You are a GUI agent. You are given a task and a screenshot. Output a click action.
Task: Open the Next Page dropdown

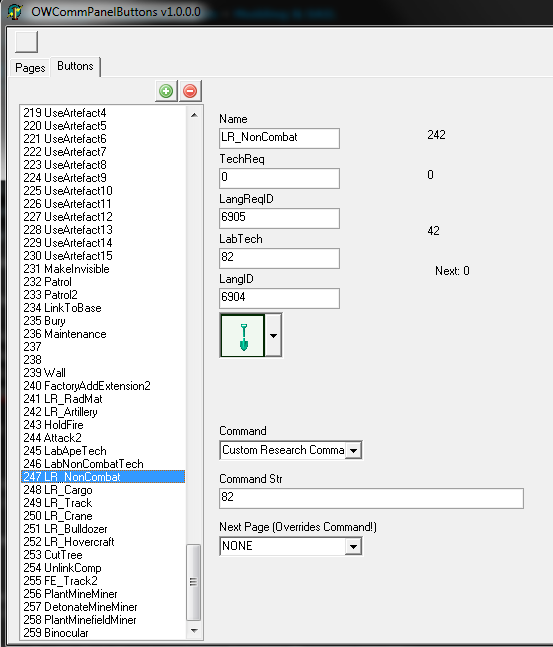coord(353,546)
